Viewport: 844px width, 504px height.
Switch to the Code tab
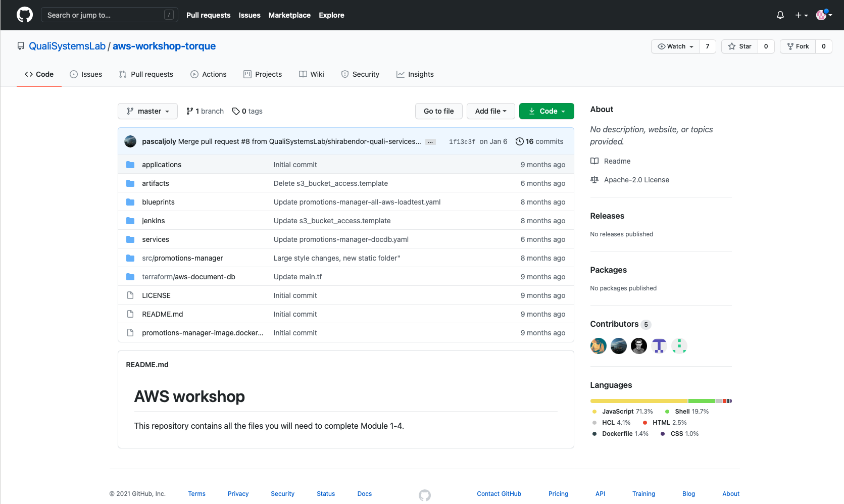39,74
